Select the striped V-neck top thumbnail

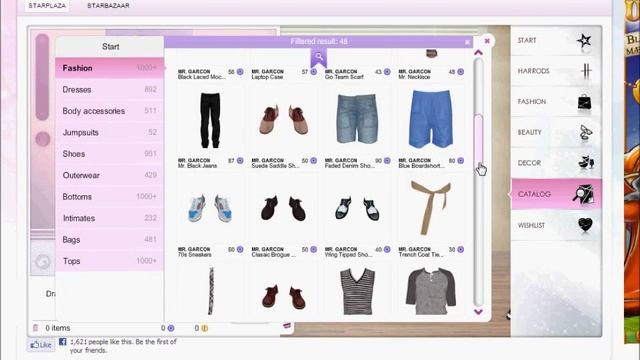coord(357,291)
